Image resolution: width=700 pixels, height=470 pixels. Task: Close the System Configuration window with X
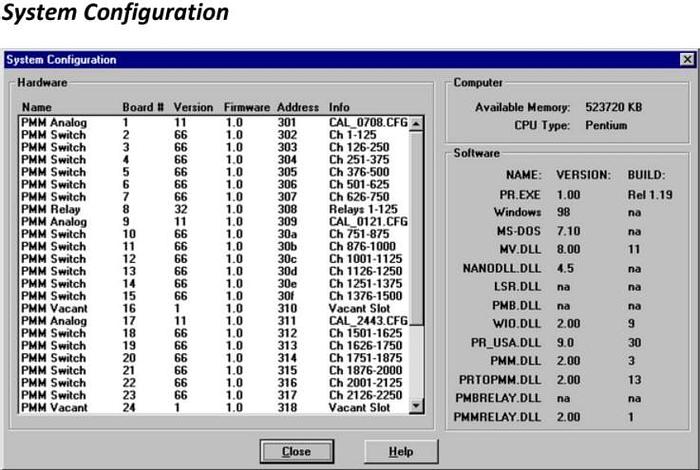point(685,61)
